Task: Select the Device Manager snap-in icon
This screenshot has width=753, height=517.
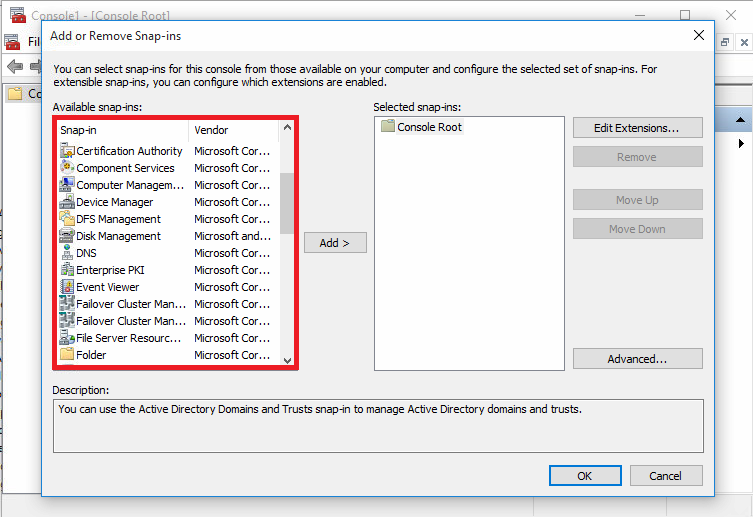Action: [67, 202]
